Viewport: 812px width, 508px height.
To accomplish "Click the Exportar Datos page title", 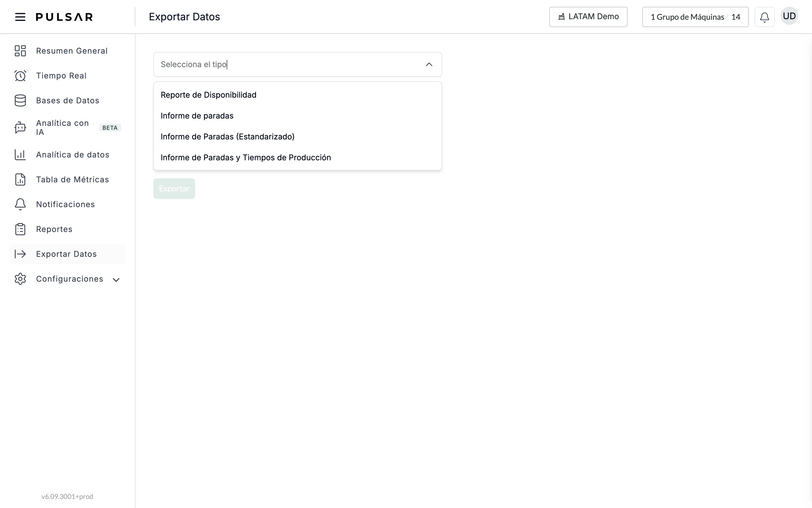I will click(184, 17).
